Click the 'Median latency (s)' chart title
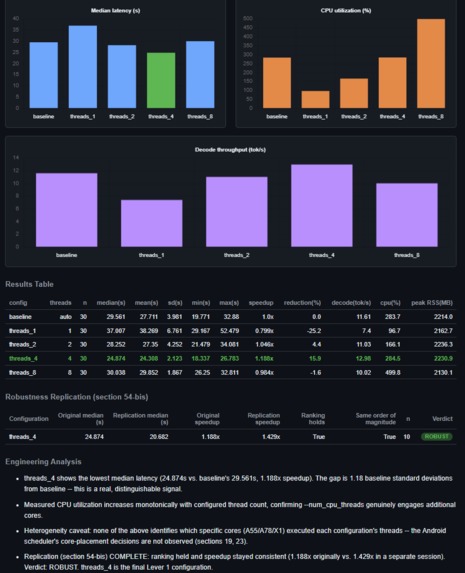Image resolution: width=465 pixels, height=573 pixels. (116, 11)
